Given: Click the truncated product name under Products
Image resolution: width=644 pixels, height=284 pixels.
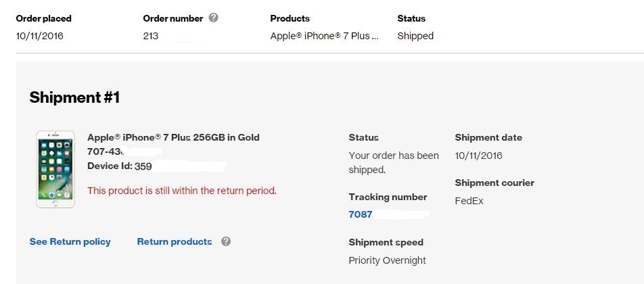Looking at the screenshot, I should (x=325, y=36).
